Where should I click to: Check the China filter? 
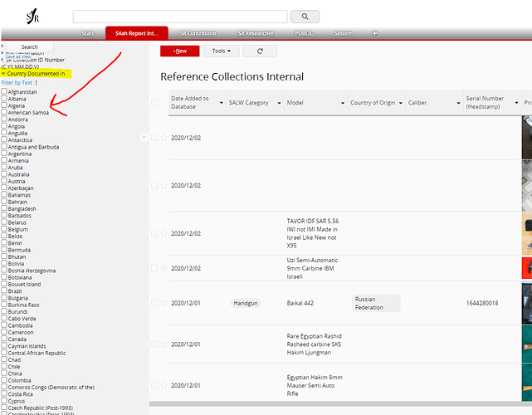[4, 373]
